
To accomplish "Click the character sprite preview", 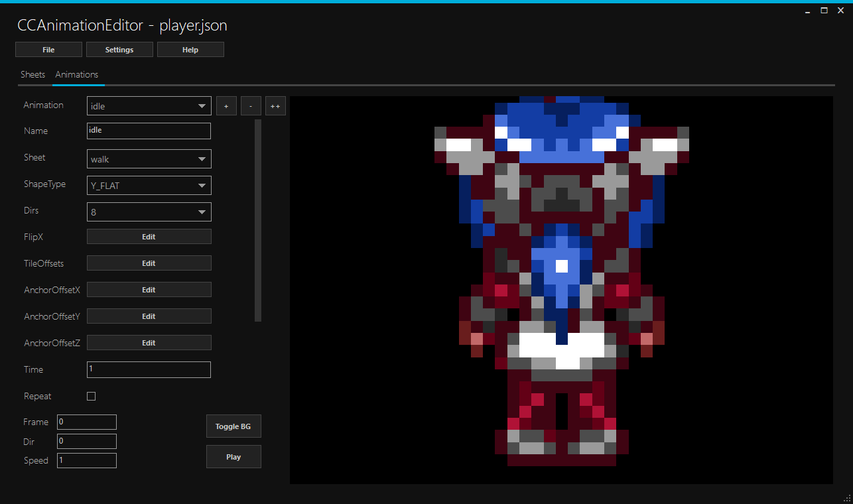I will 561,282.
